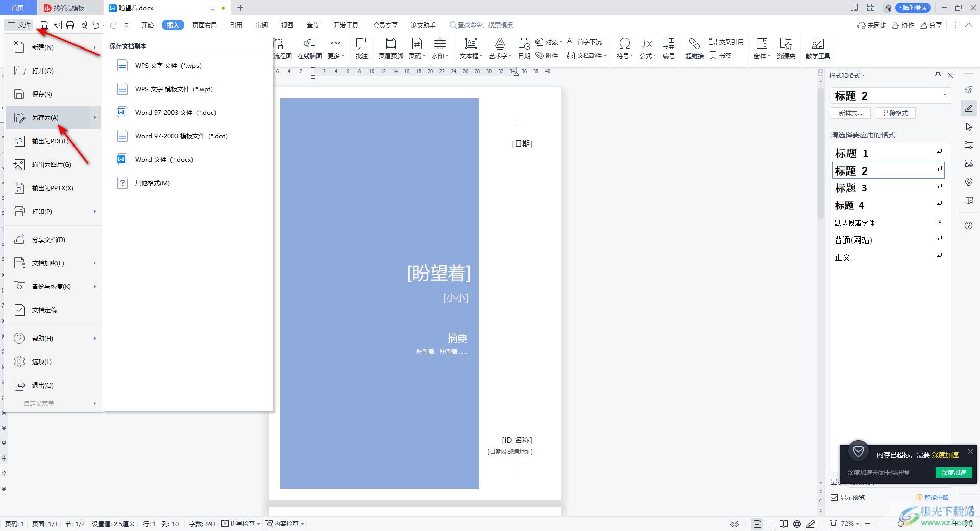Viewport: 980px width, 531px height.
Task: Expand 帮助(H) submenu
Action: (95, 339)
